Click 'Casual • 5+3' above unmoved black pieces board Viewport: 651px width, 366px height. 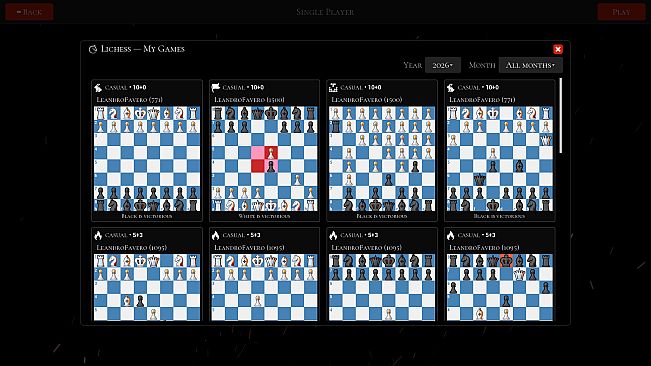(x=359, y=235)
